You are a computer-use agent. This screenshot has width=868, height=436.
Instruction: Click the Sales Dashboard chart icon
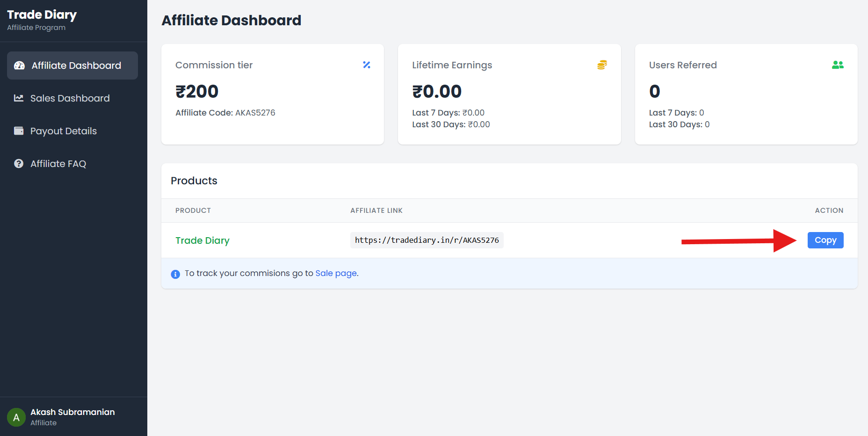(x=19, y=98)
